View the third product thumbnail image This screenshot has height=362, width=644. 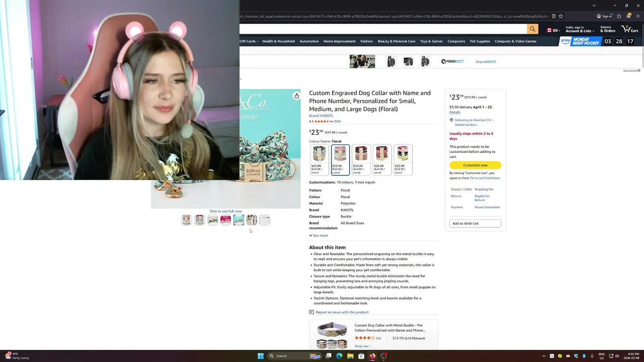tap(213, 220)
